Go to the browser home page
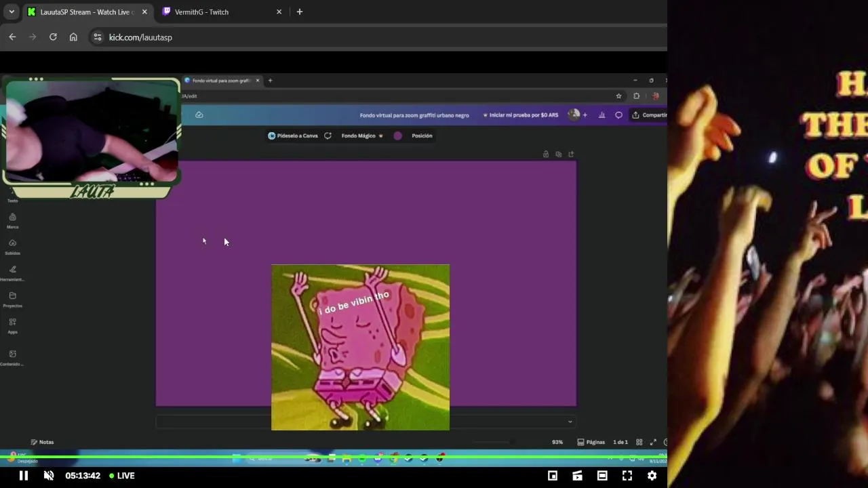Screen dimensions: 868x488 (73, 37)
